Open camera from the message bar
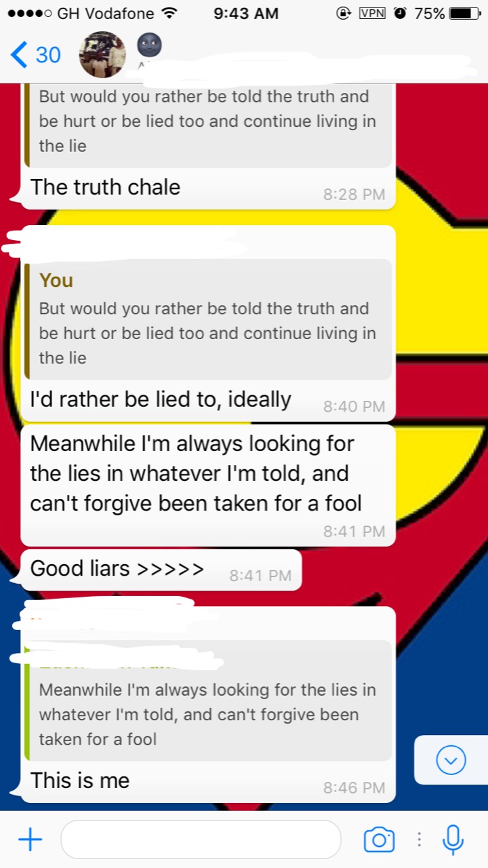Viewport: 488px width, 868px height. coord(379,840)
